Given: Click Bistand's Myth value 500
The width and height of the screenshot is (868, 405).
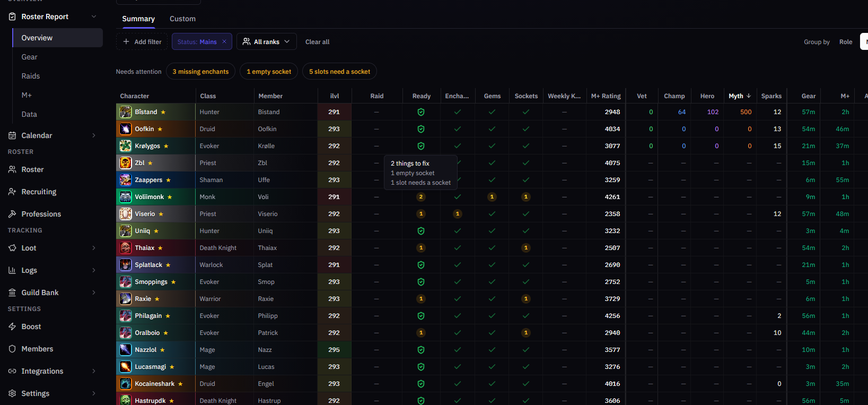Looking at the screenshot, I should click(746, 112).
